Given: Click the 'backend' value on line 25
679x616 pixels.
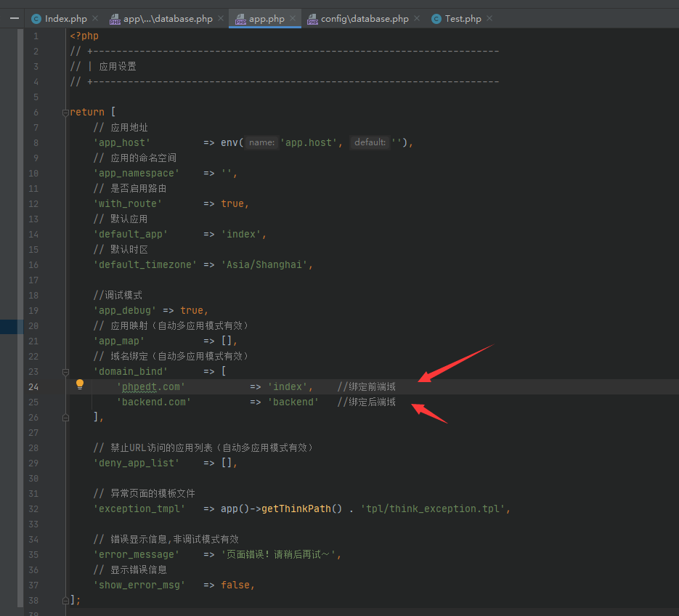Looking at the screenshot, I should click(x=293, y=402).
